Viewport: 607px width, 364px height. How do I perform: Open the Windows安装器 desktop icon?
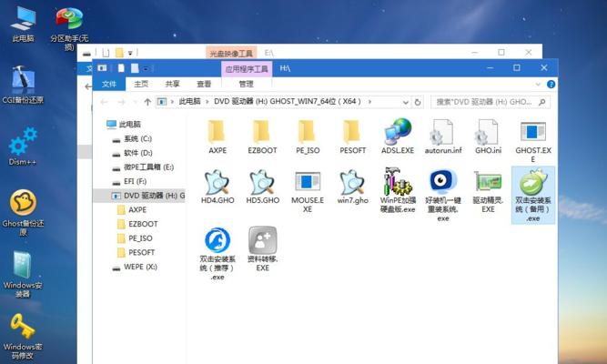23,274
